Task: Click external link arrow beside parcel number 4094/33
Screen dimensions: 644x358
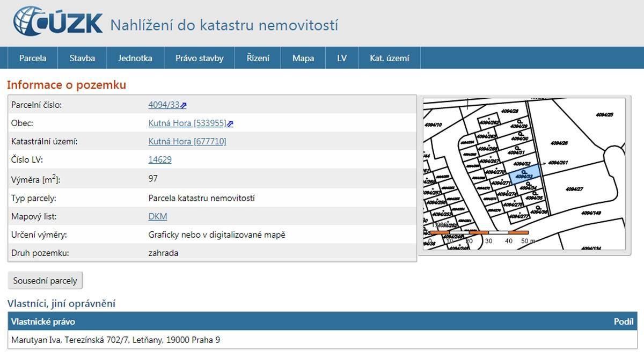Action: point(184,106)
